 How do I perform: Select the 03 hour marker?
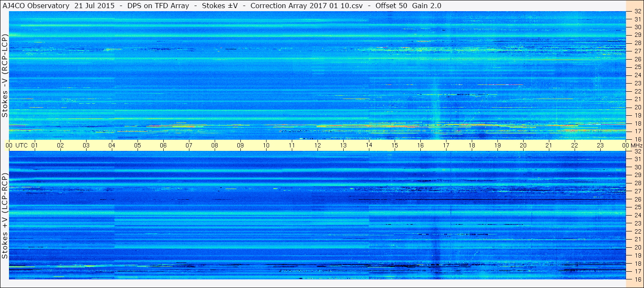pyautogui.click(x=86, y=145)
